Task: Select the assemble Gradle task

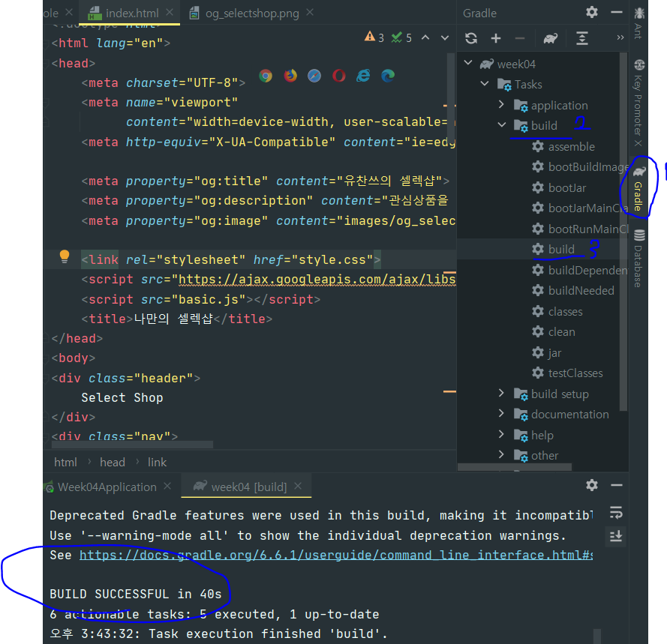Action: coord(563,147)
